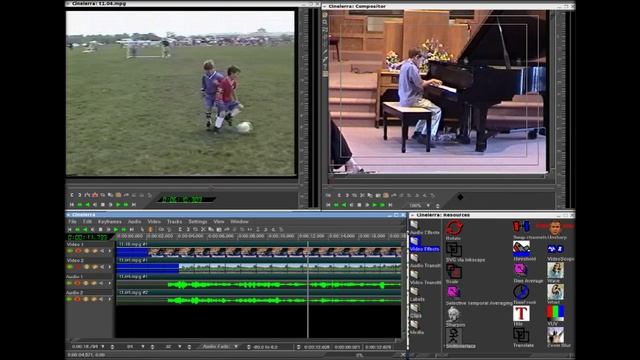Select the SVG via Inkscape effect
Image resolution: width=640 pixels, height=360 pixels.
454,249
